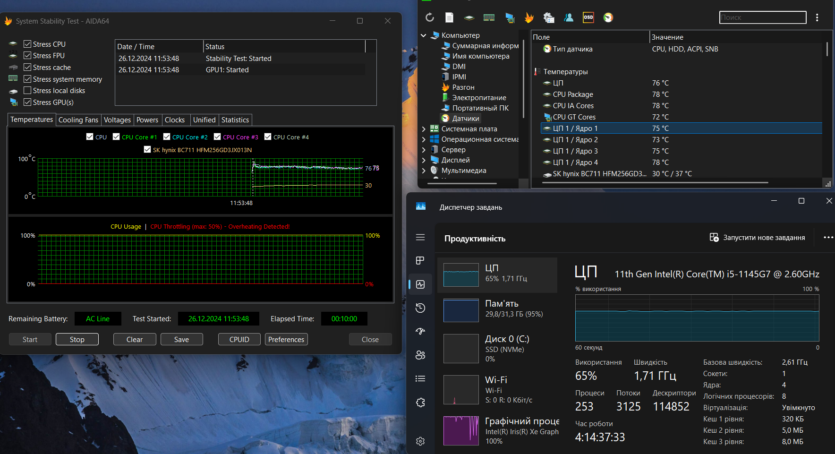The height and width of the screenshot is (454, 835).
Task: Open the CPUID button in Stability Test
Action: [x=239, y=340]
